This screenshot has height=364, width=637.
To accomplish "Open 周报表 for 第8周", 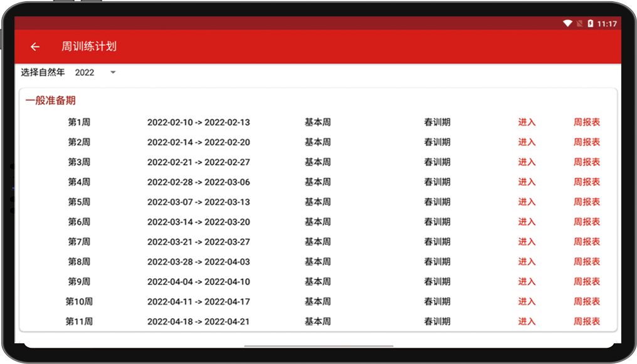I will [x=587, y=261].
